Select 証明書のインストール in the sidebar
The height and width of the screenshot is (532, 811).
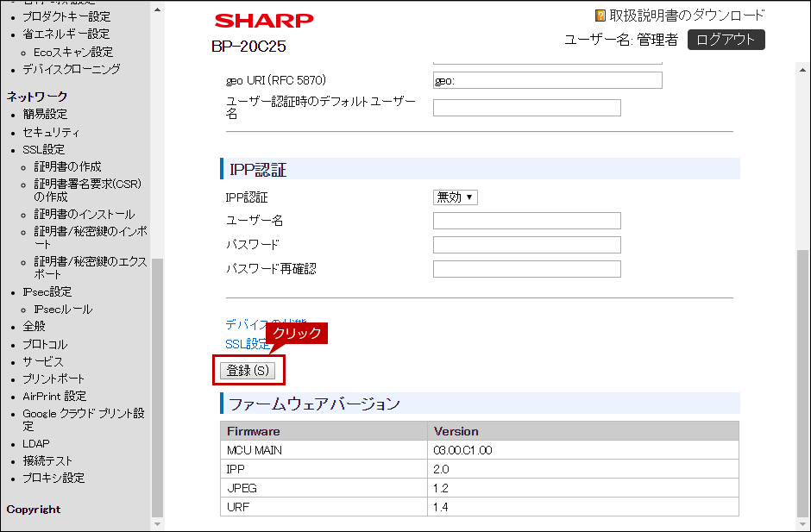click(85, 214)
